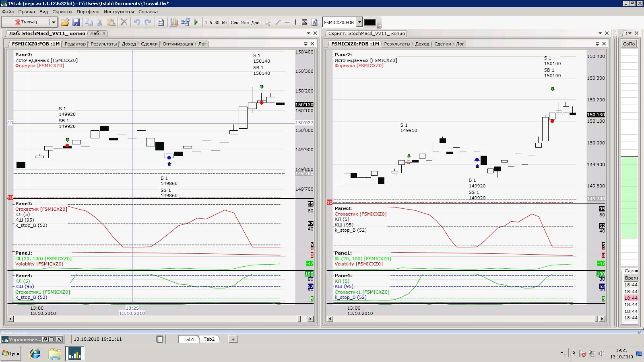Open the left lab panel tab list dropdown
Screen dimensions: 644x362
308,33
